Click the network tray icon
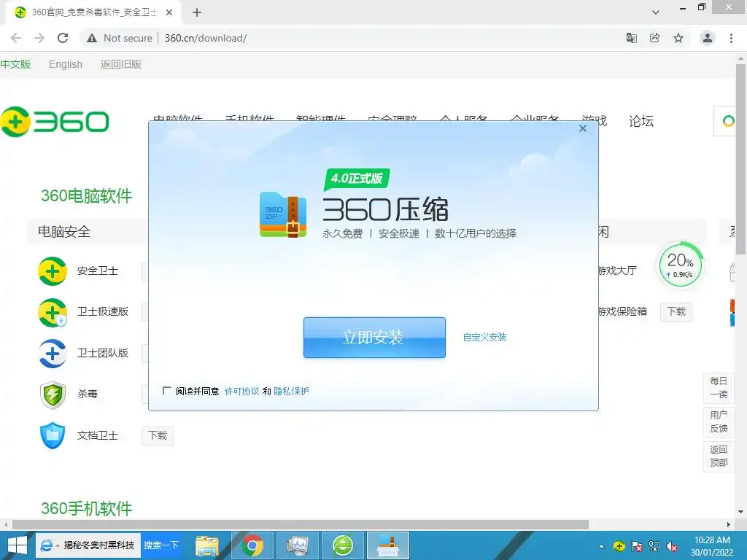The image size is (747, 560). [x=654, y=546]
